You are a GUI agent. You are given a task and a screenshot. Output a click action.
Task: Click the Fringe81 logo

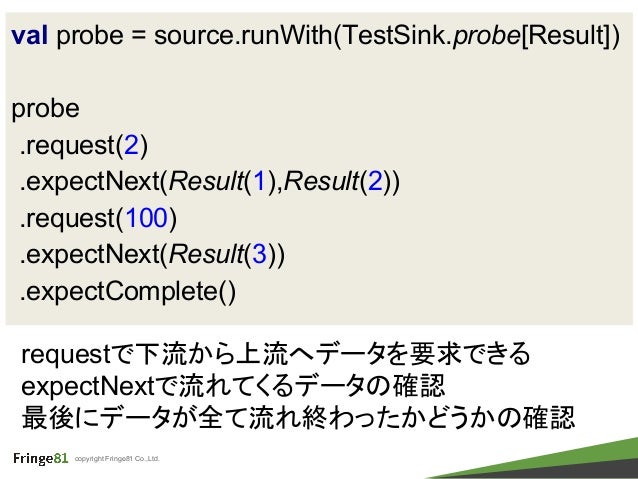pos(40,458)
